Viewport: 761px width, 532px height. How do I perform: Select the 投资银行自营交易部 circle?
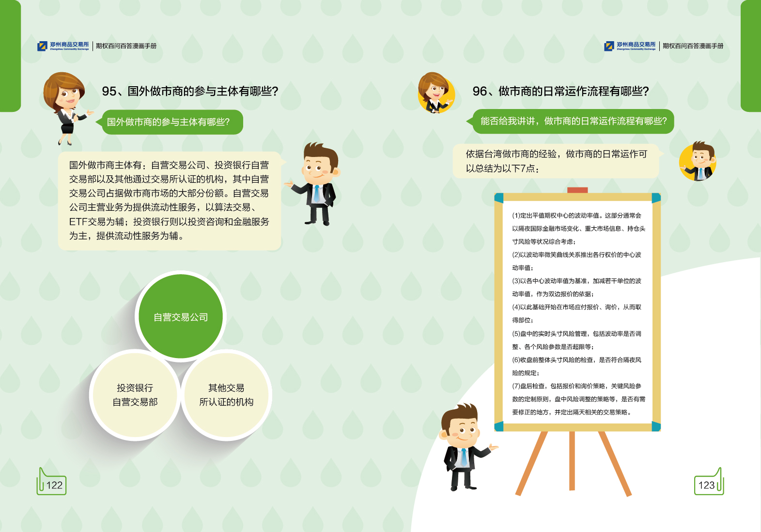[x=135, y=395]
